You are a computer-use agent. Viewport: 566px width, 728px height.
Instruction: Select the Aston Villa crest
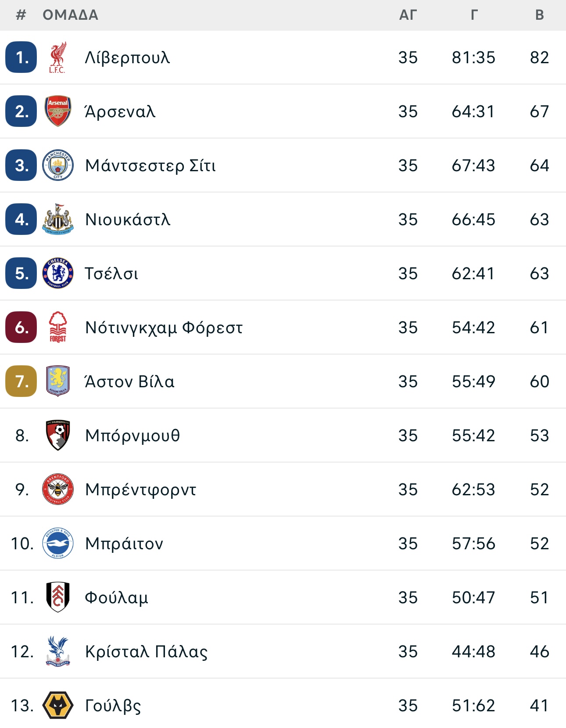click(x=58, y=381)
